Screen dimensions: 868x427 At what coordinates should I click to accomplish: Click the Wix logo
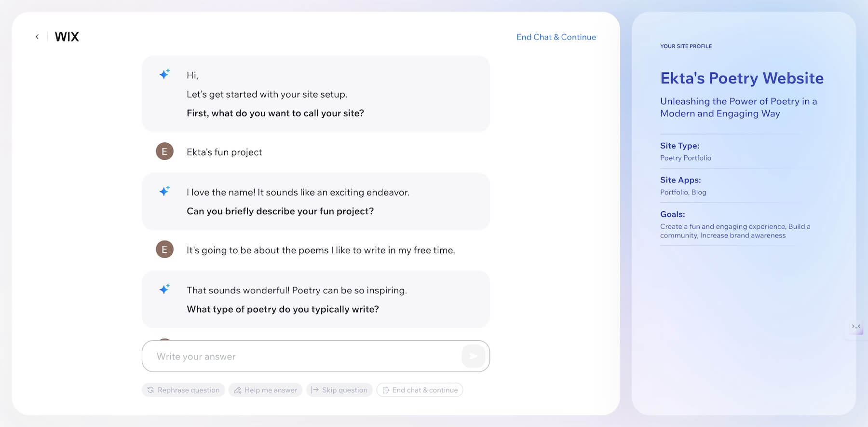(x=67, y=36)
